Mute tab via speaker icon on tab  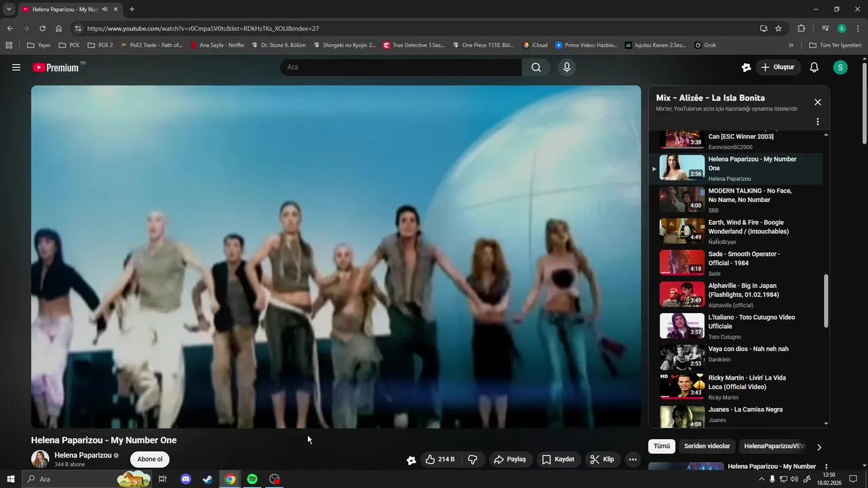pos(105,9)
